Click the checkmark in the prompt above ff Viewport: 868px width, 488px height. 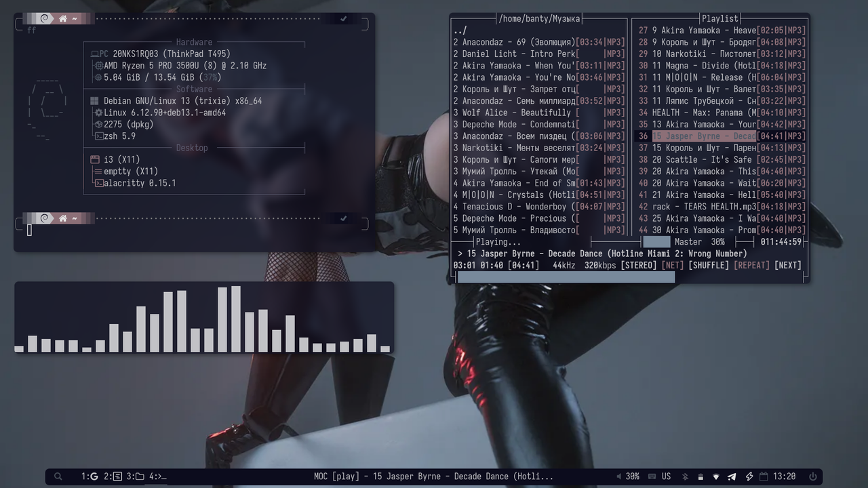[x=344, y=19]
